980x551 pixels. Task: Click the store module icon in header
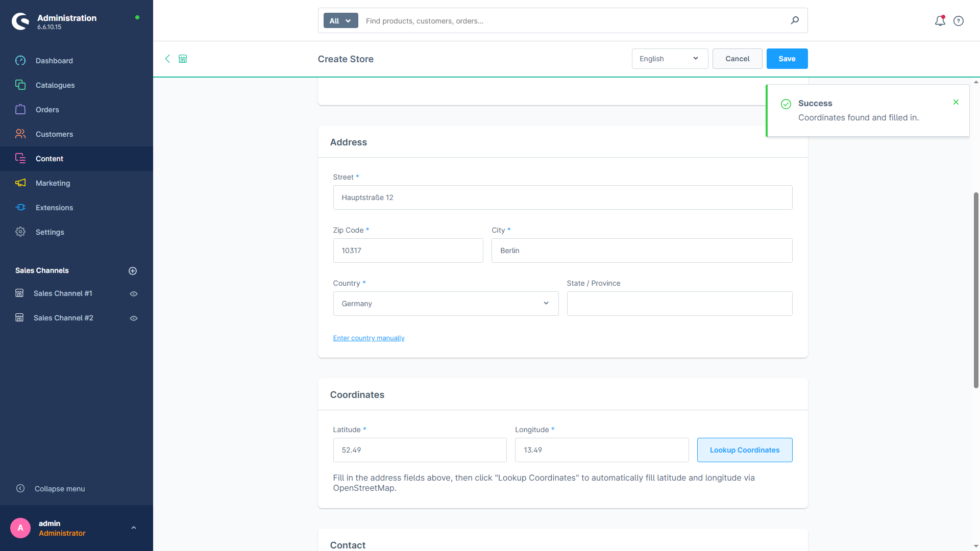point(183,59)
